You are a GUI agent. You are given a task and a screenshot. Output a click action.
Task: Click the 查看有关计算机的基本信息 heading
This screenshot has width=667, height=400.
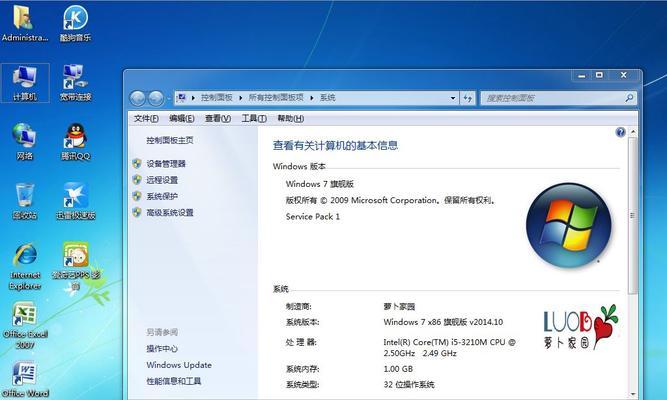[335, 146]
